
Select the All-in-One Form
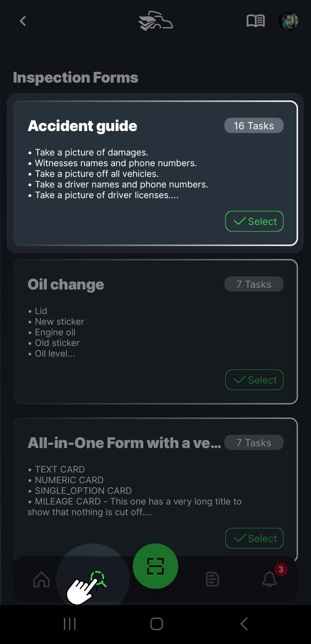point(254,538)
